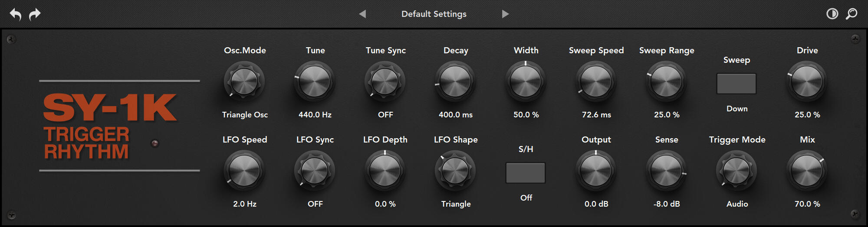Go to the next preset arrow
Viewport: 868px width, 227px height.
click(x=505, y=14)
